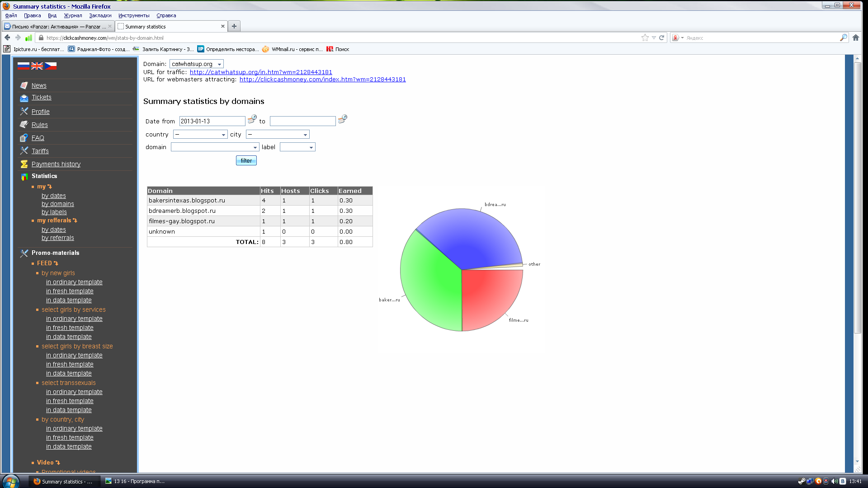The height and width of the screenshot is (488, 868).
Task: Click into the Date from input field
Action: pos(212,121)
